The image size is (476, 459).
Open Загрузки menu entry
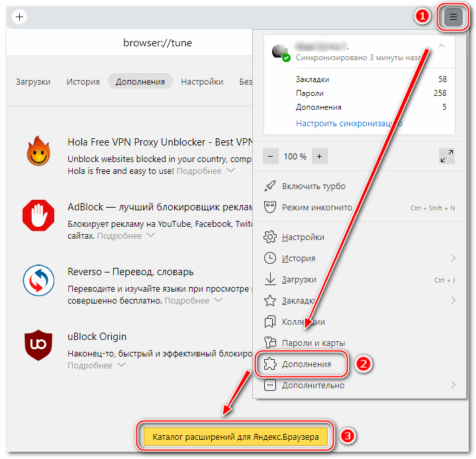(x=359, y=279)
